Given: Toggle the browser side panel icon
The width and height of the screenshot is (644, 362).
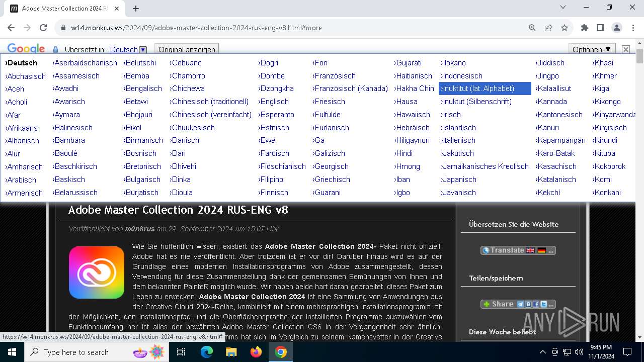Looking at the screenshot, I should tap(601, 28).
